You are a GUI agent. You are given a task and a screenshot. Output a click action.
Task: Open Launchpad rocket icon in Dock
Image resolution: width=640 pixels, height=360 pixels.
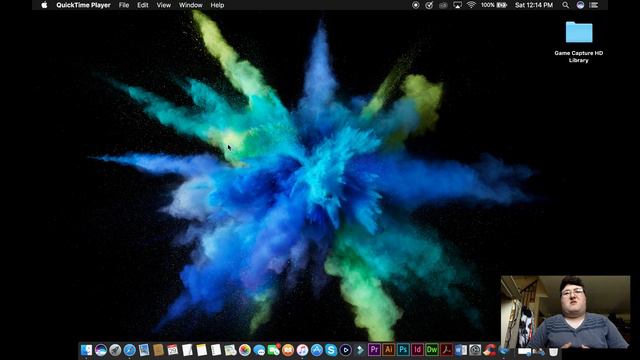point(115,350)
